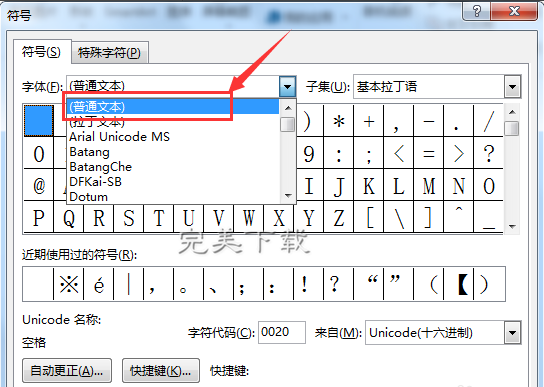Select the digit 0 in symbol grid
Image resolution: width=544 pixels, height=387 pixels.
[39, 153]
